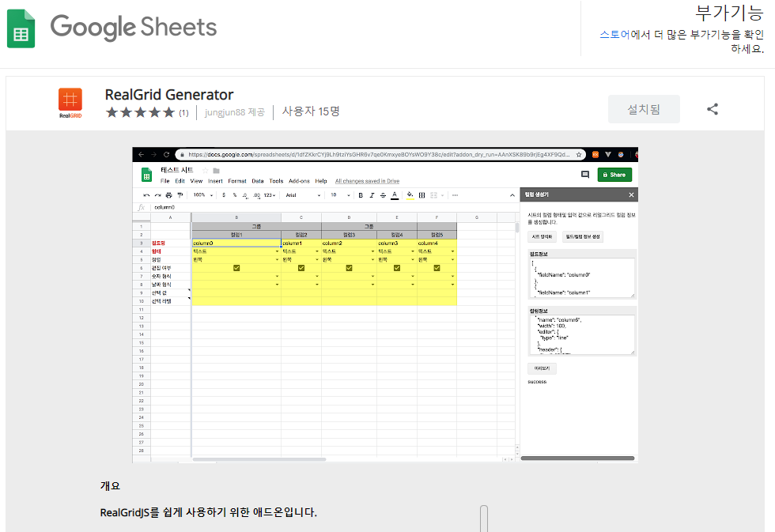This screenshot has width=775, height=532.
Task: Click the browser reload icon in the preview
Action: tap(167, 155)
